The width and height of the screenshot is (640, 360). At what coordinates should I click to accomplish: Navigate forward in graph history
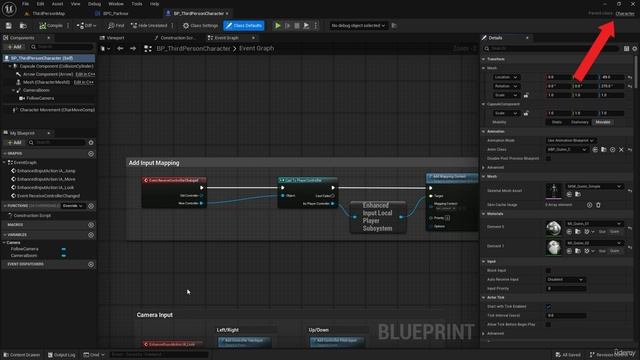(x=133, y=49)
